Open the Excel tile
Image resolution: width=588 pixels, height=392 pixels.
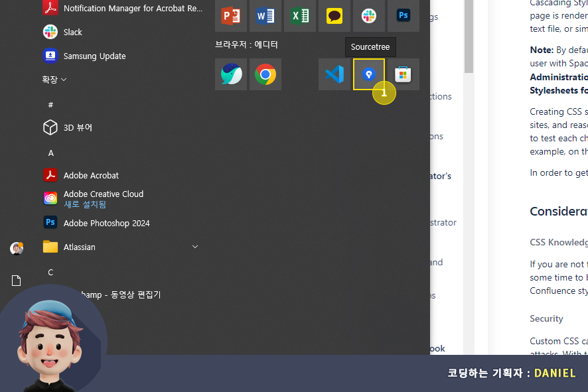[x=299, y=16]
